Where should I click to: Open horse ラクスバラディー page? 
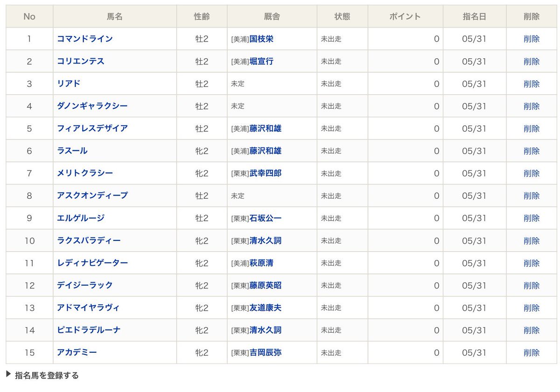click(89, 240)
